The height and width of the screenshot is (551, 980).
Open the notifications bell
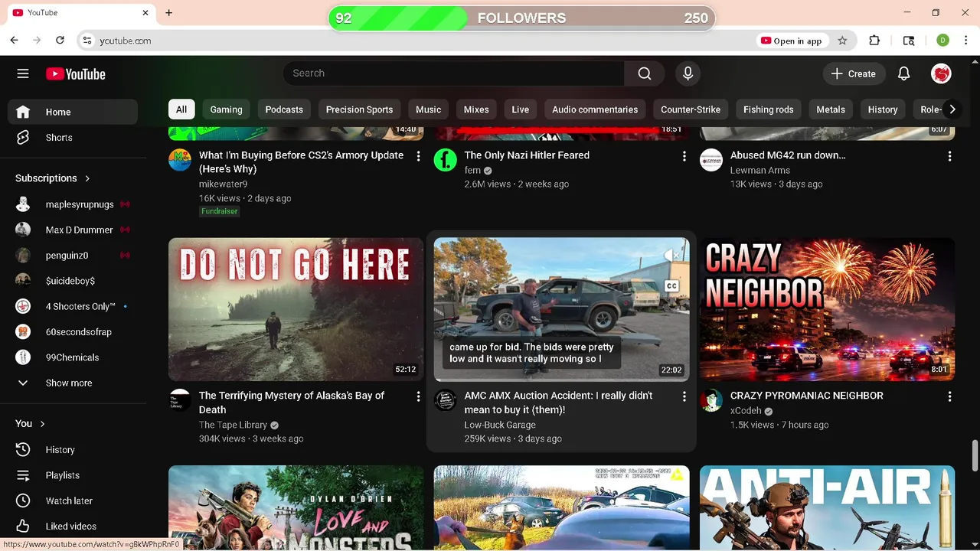[x=903, y=73]
